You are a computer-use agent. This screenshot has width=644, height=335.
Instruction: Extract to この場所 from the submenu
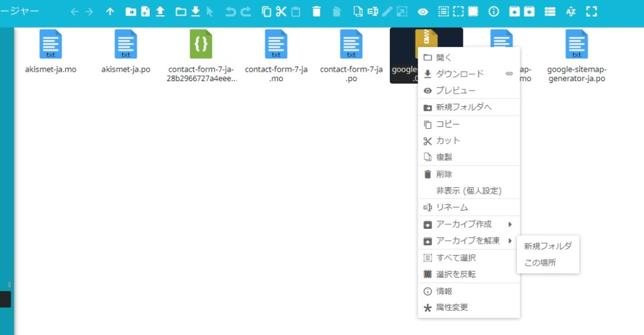click(x=548, y=263)
